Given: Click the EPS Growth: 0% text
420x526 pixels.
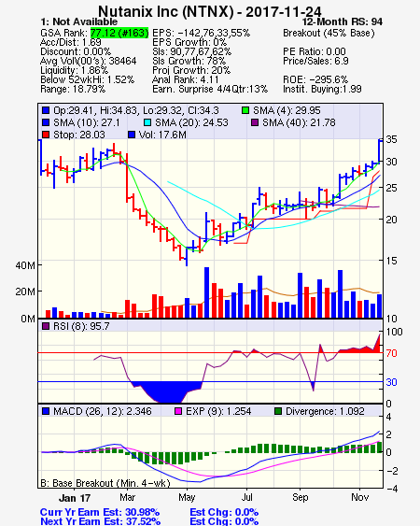Looking at the screenshot, I should point(189,42).
